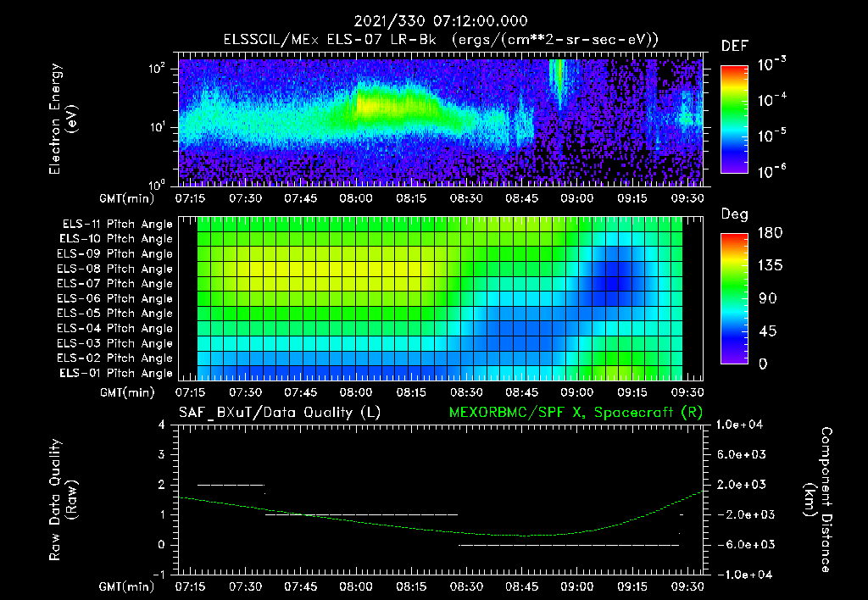The width and height of the screenshot is (868, 600).
Task: Click the DEF color bar legend
Action: [735, 119]
